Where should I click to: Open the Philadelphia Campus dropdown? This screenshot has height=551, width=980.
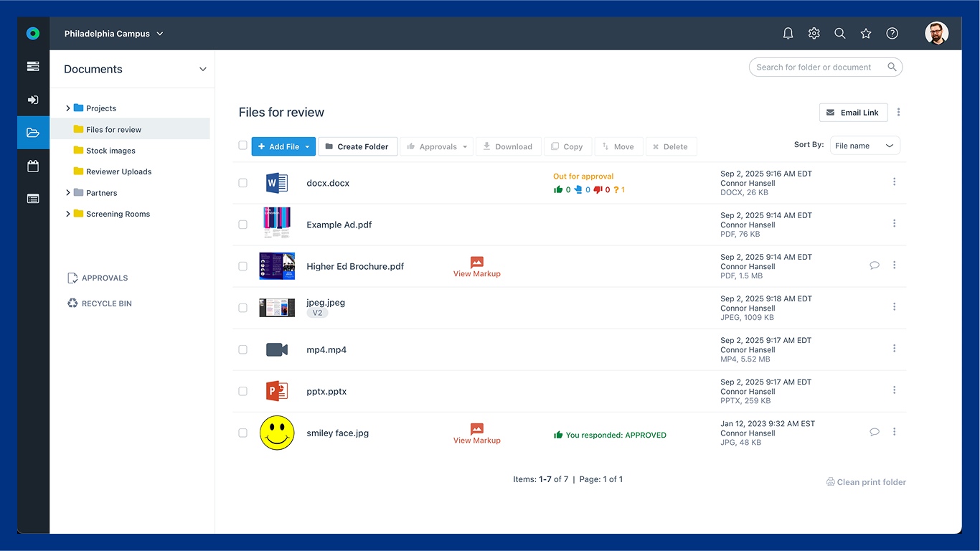[x=114, y=34]
